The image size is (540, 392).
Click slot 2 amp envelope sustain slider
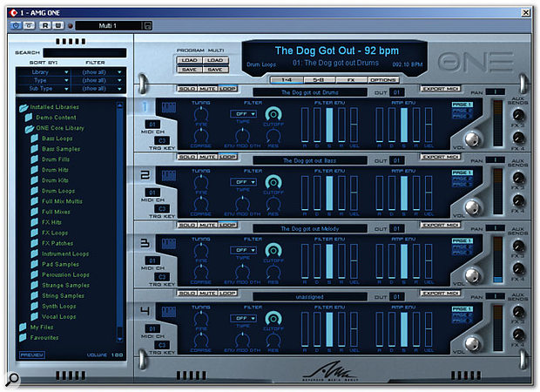tap(404, 193)
